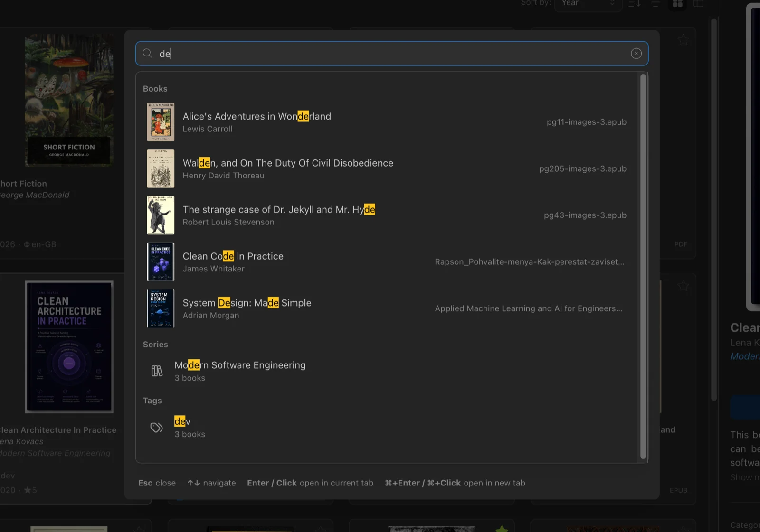Screen dimensions: 760x532
Task: Click Henry David Thoreau author text
Action: (x=223, y=176)
